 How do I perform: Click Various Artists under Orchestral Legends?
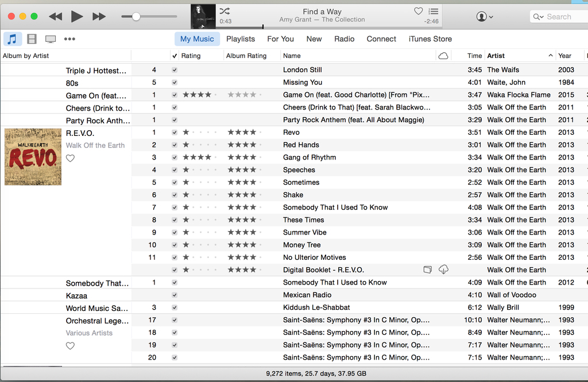[x=89, y=333]
